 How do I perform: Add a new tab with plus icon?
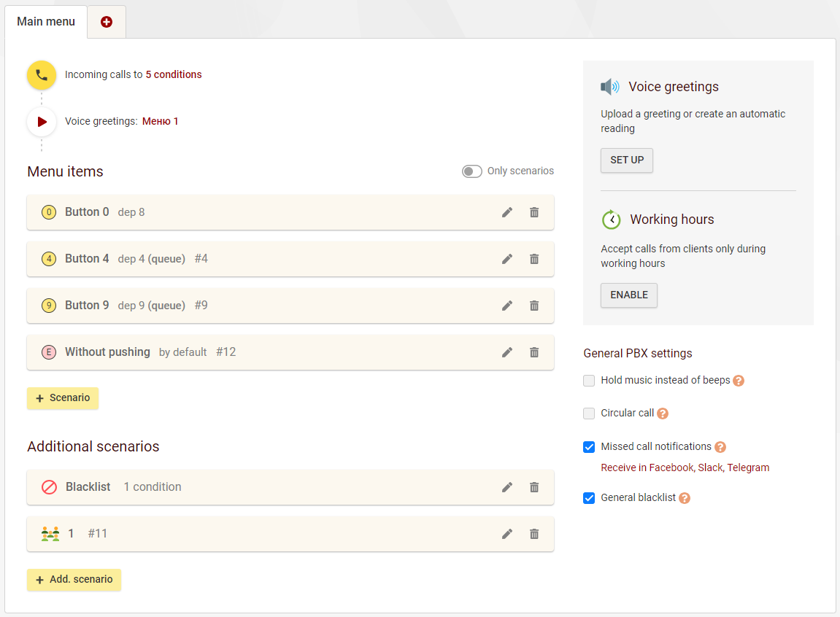pyautogui.click(x=107, y=22)
